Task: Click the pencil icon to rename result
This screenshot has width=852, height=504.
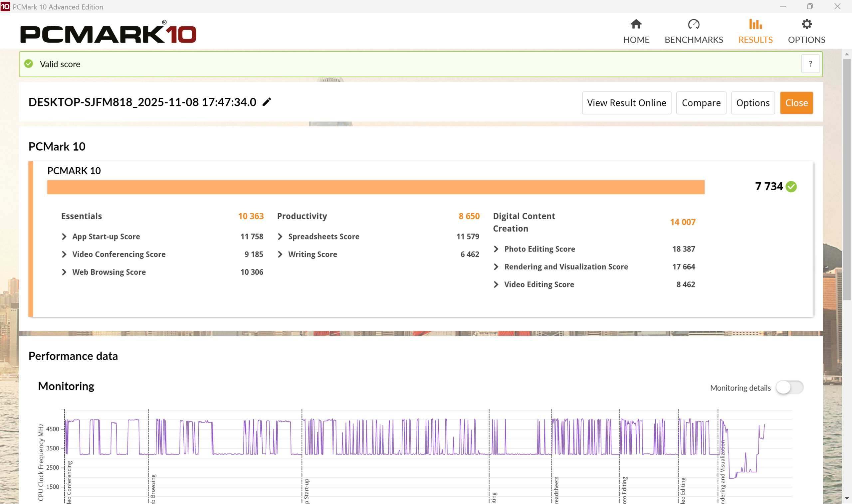Action: [267, 102]
